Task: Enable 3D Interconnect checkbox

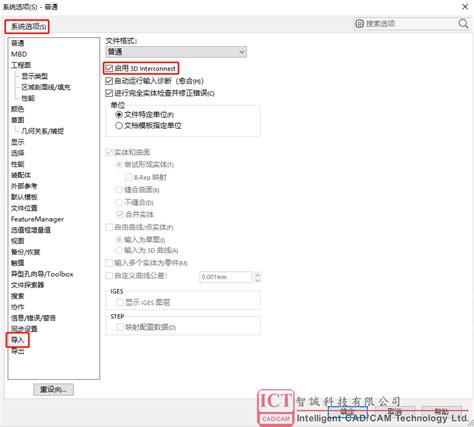Action: point(109,69)
